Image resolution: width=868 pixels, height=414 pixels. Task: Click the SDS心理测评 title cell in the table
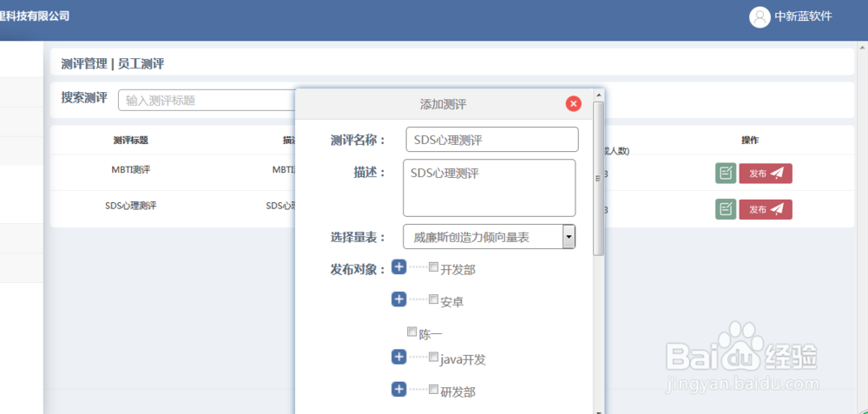pos(131,206)
